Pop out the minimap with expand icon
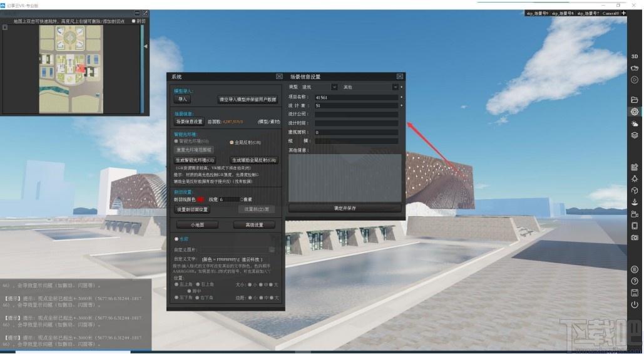The width and height of the screenshot is (644, 354). [145, 13]
